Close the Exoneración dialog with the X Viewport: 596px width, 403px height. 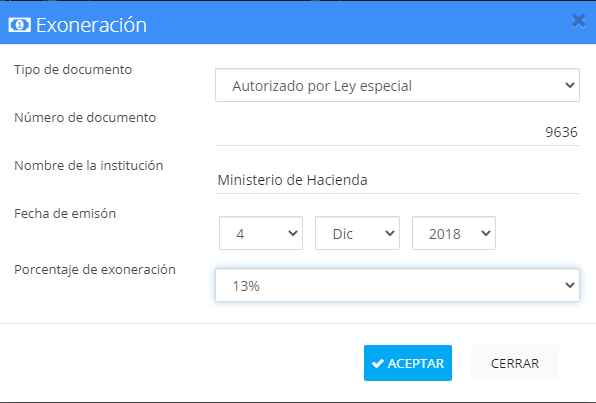[579, 21]
